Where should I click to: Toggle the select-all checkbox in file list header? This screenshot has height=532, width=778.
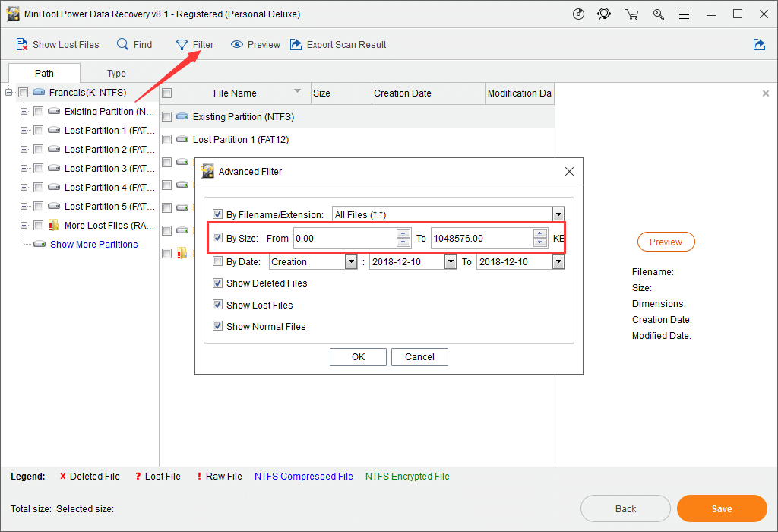[167, 93]
